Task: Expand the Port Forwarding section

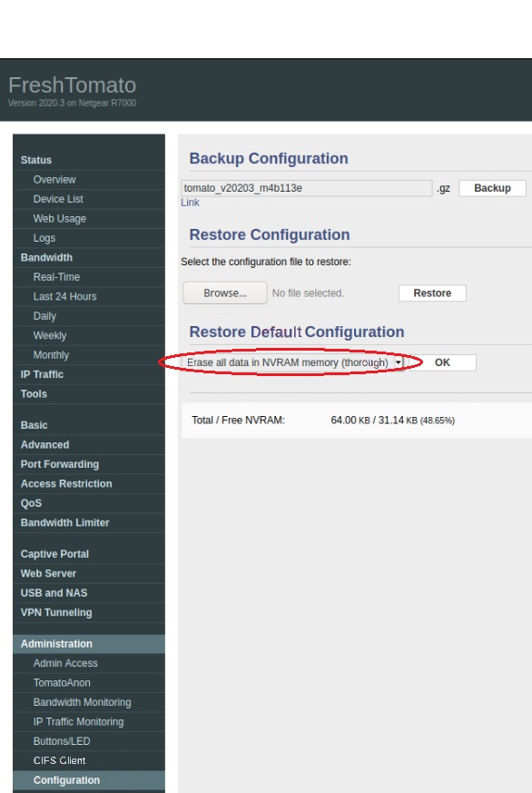Action: (60, 464)
